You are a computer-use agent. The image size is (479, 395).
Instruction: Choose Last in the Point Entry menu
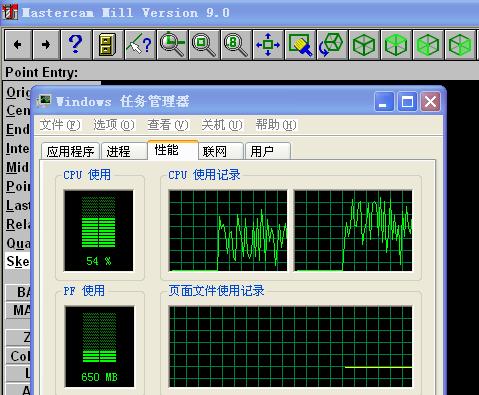pyautogui.click(x=18, y=205)
